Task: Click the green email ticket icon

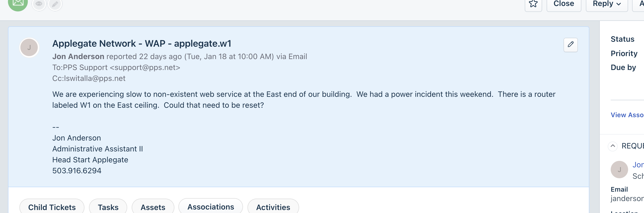Action: tap(18, 3)
